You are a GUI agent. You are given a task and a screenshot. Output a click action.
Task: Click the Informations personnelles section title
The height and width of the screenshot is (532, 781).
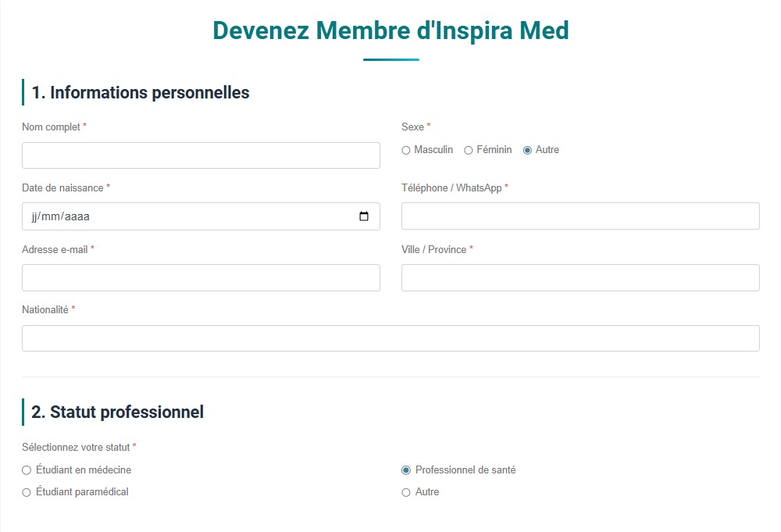click(x=140, y=92)
